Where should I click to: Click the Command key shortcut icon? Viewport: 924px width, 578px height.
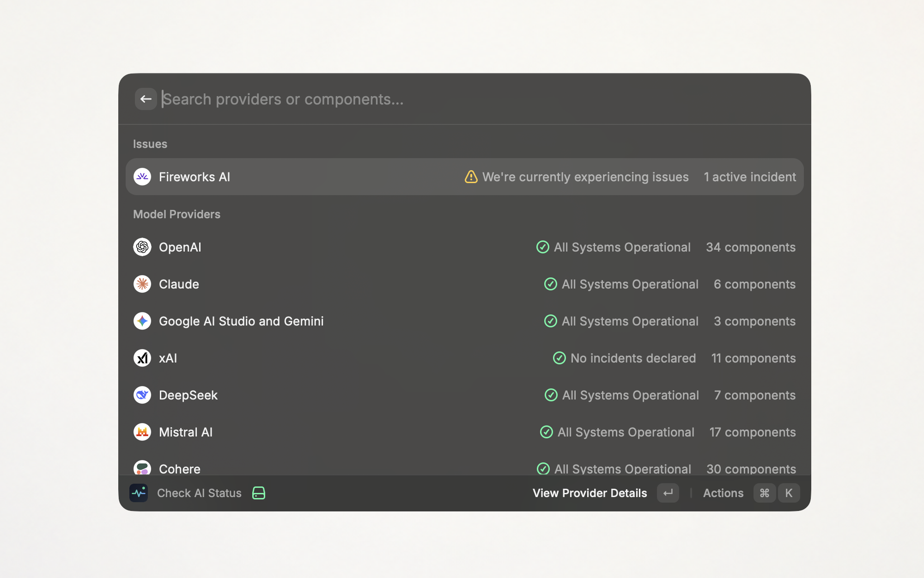pyautogui.click(x=765, y=493)
